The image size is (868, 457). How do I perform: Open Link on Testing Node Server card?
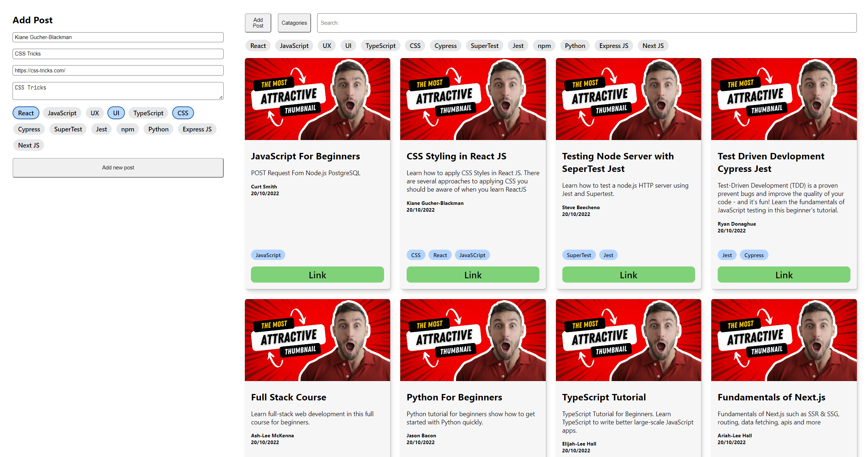629,275
